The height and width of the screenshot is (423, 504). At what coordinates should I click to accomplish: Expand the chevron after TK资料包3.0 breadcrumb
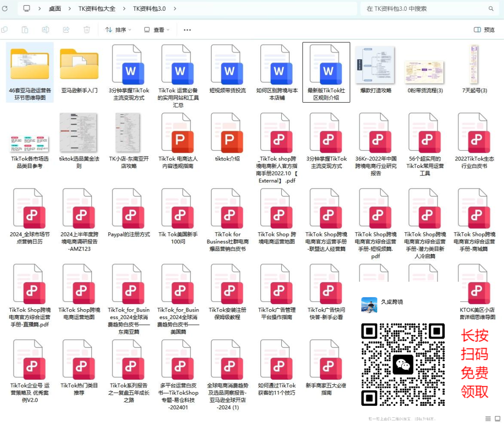175,9
